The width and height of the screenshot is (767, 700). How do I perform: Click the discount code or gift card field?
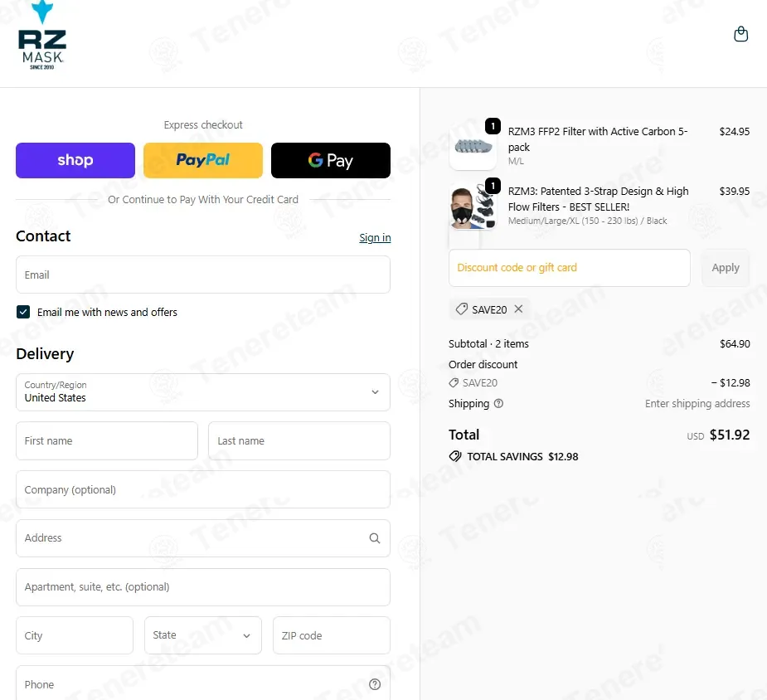(x=569, y=268)
